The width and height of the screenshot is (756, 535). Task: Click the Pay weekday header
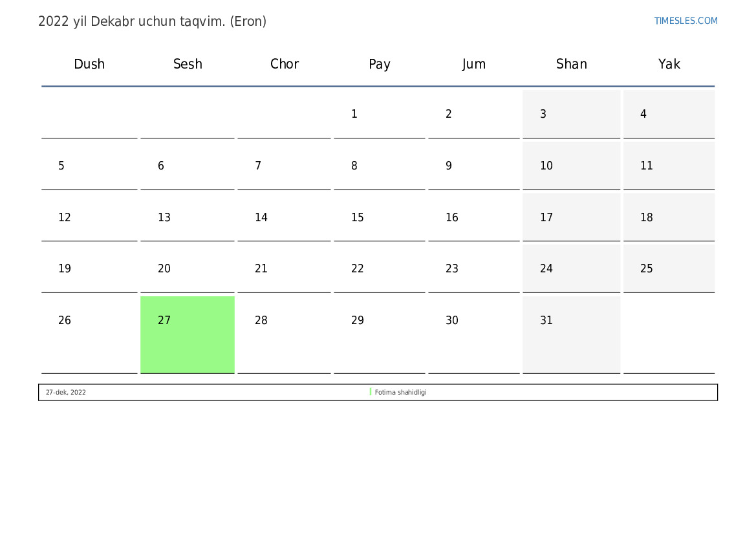coord(380,64)
